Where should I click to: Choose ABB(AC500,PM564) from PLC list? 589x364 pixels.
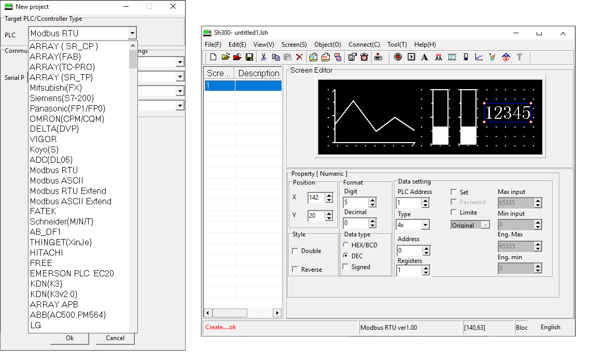coord(67,315)
